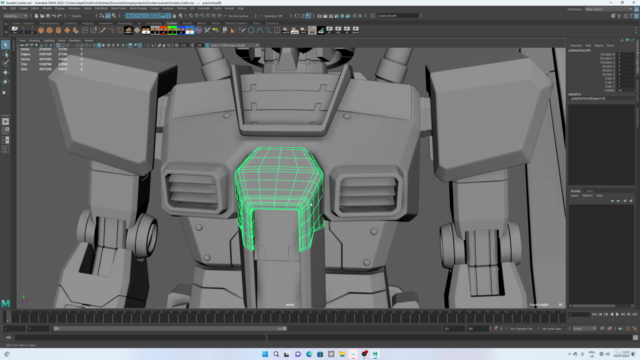This screenshot has width=640, height=360.
Task: Click the play backwards button
Action: [x=611, y=314]
